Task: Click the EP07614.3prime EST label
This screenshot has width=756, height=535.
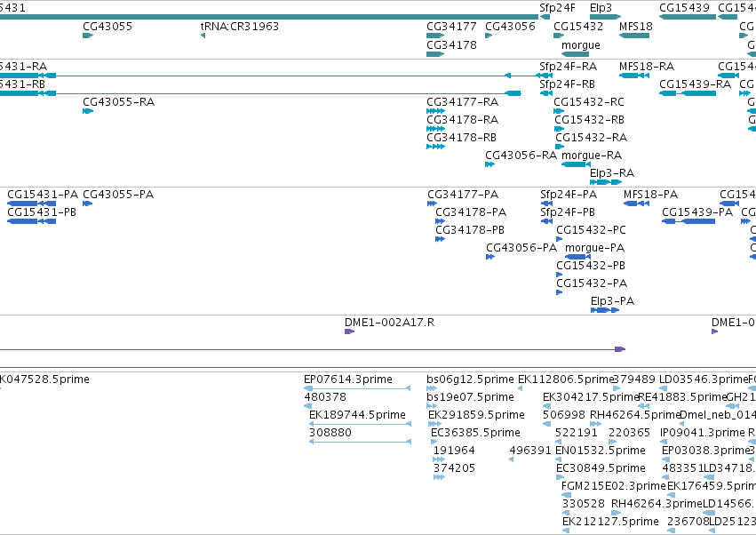Action: [x=348, y=379]
